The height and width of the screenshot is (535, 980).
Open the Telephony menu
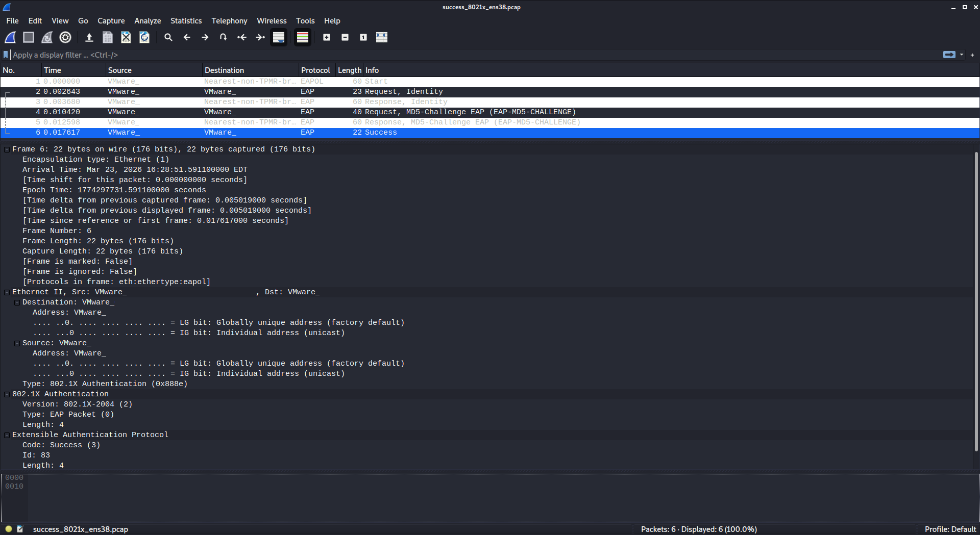pos(229,21)
